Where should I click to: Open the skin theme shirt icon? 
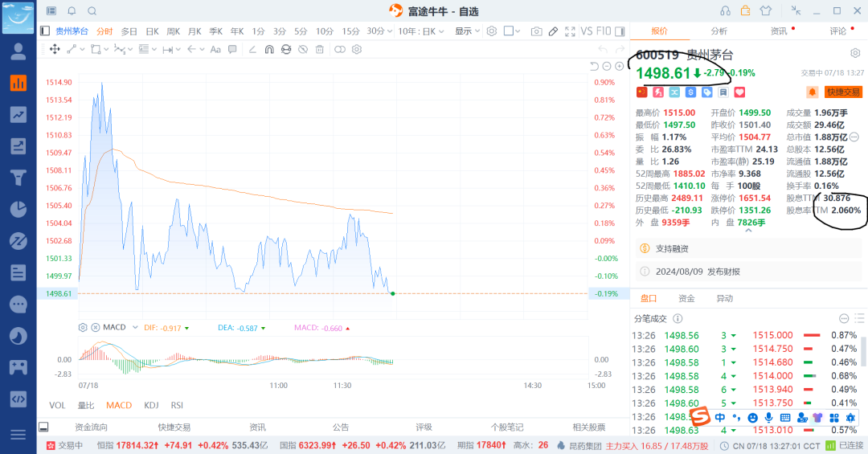766,10
